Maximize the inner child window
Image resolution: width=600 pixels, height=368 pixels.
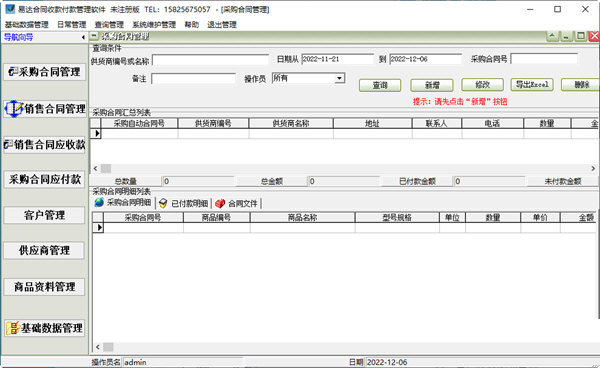tap(581, 36)
